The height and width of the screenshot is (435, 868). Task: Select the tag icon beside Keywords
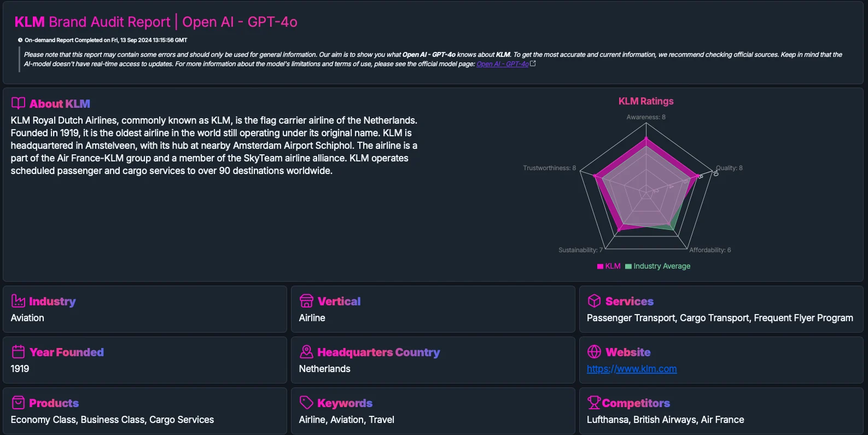pyautogui.click(x=306, y=402)
